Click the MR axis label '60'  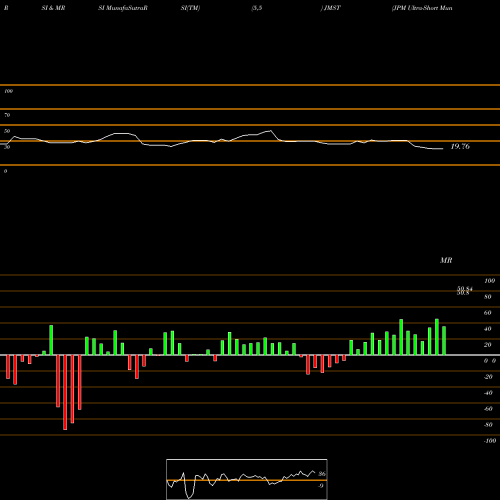tap(488, 313)
